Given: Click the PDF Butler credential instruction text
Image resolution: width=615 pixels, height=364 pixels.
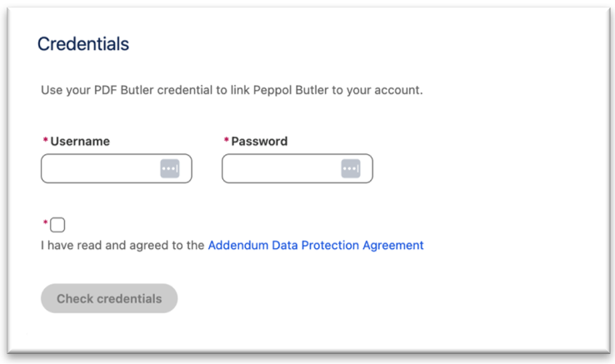Looking at the screenshot, I should click(232, 90).
